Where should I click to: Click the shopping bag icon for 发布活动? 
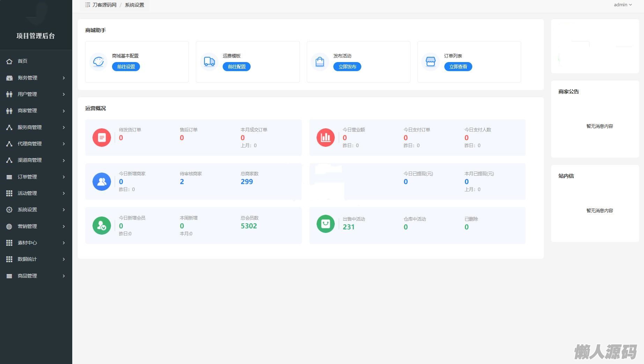(320, 62)
